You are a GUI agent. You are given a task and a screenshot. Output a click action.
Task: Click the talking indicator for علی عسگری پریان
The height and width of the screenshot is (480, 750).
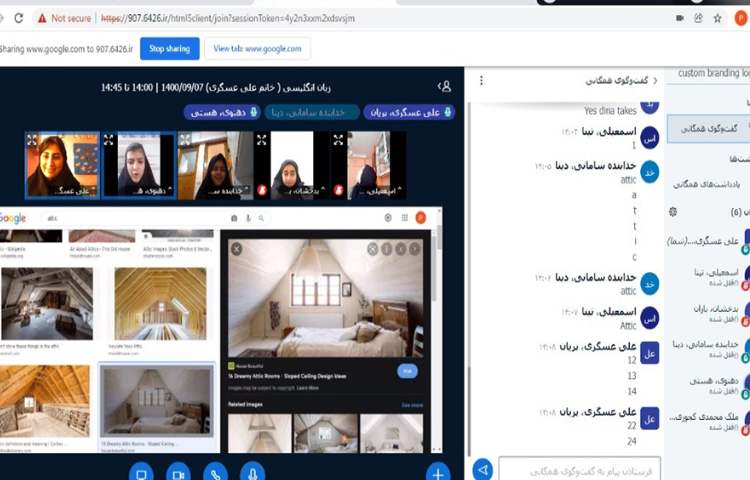pyautogui.click(x=409, y=112)
